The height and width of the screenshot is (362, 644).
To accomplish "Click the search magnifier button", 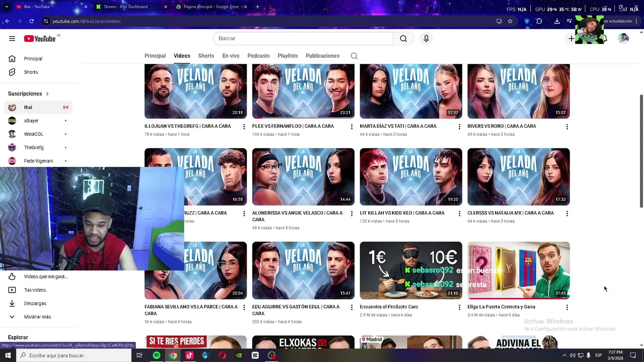I will 404,39.
